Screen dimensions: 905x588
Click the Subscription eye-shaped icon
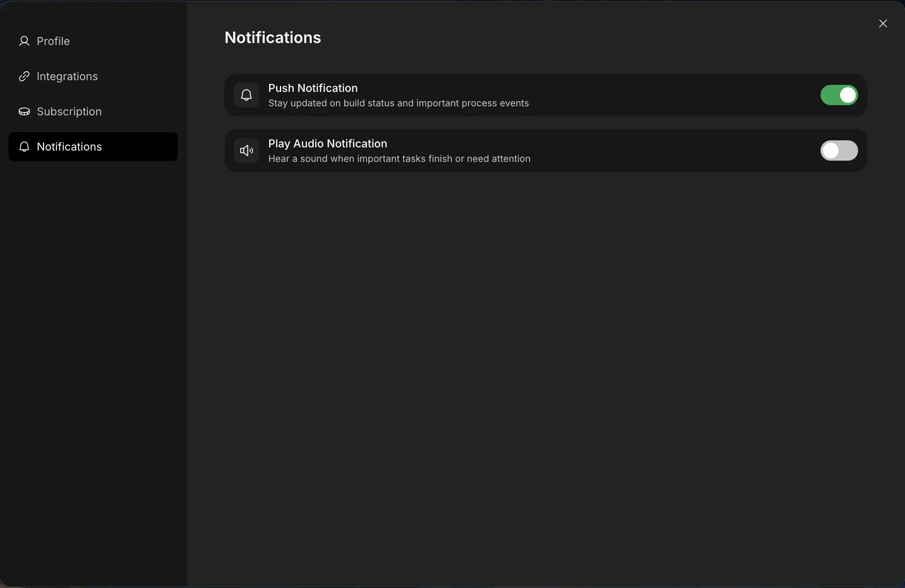pyautogui.click(x=24, y=111)
